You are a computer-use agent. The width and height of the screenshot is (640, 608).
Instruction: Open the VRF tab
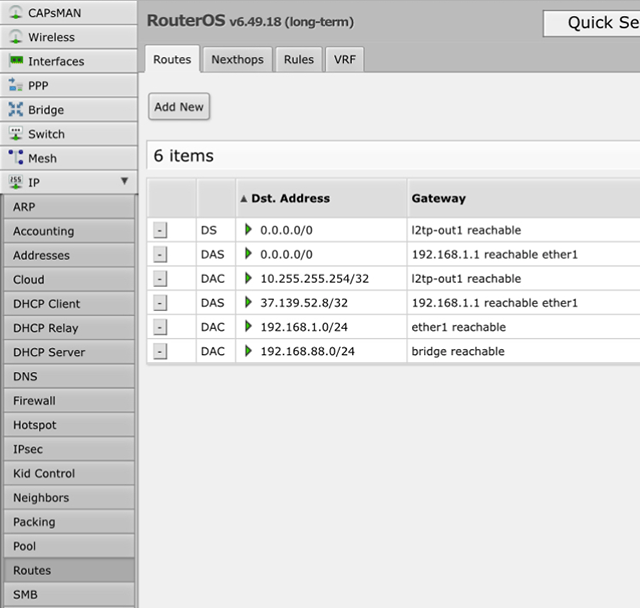pyautogui.click(x=344, y=60)
